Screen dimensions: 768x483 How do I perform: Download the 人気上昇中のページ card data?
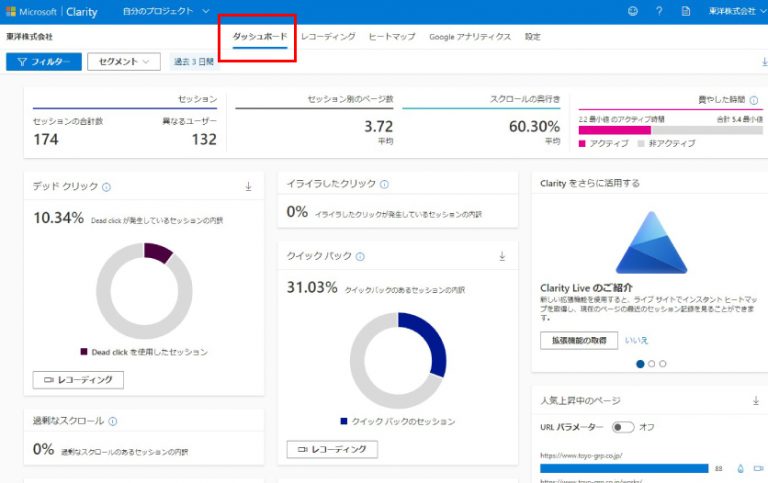point(756,401)
